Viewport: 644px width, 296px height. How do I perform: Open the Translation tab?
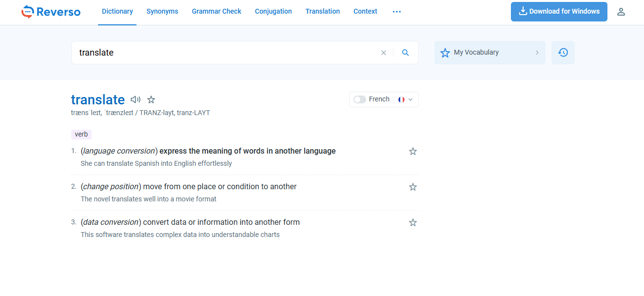[323, 11]
